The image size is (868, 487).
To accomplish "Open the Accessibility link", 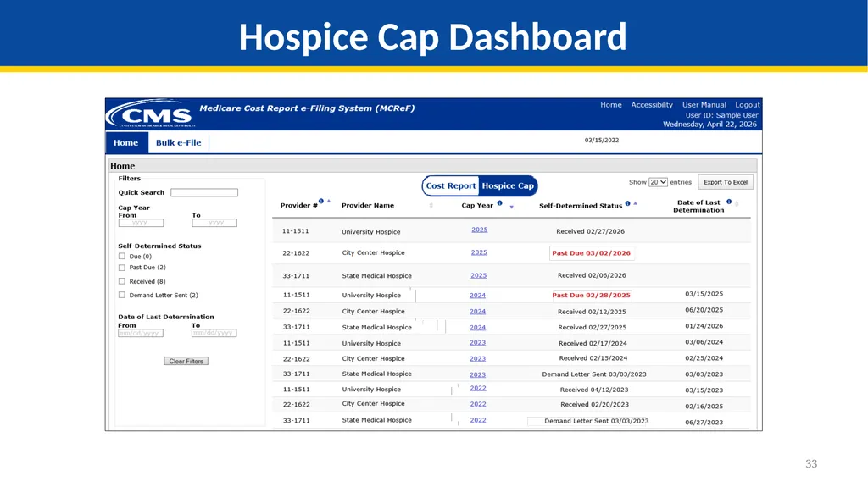I will pos(652,104).
